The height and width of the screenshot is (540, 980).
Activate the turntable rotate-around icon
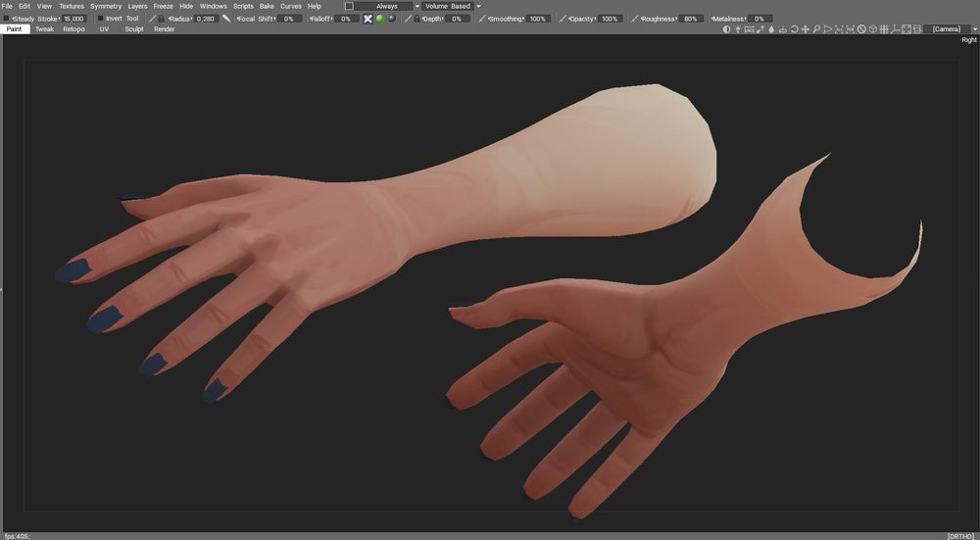(782, 29)
